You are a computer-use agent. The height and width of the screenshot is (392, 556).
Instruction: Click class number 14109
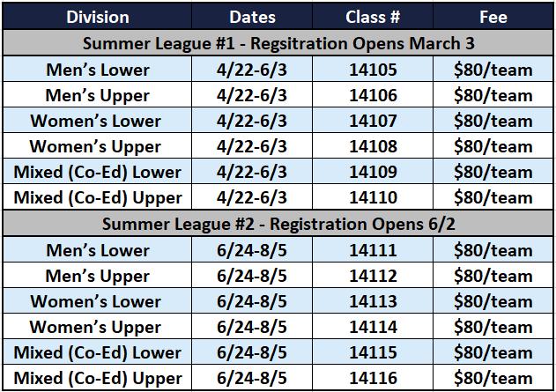click(373, 172)
